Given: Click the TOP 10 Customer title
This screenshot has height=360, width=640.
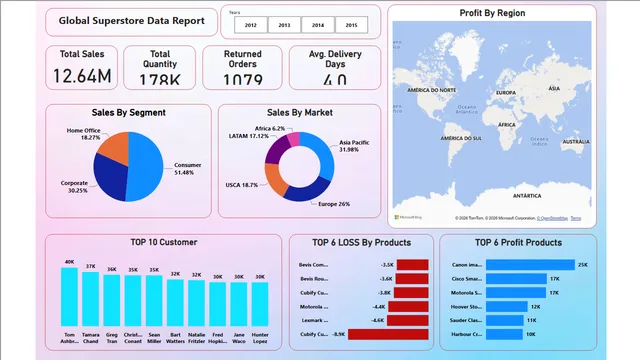Looking at the screenshot, I should coord(164,242).
